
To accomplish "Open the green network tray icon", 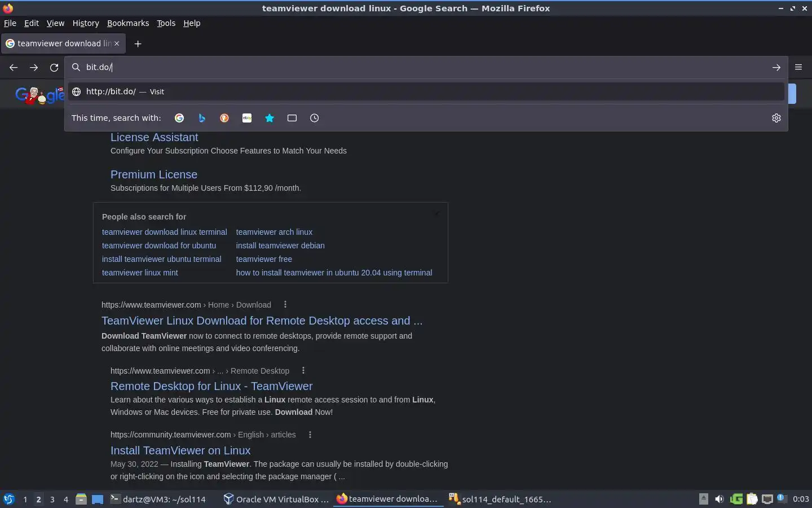I will coord(736,499).
